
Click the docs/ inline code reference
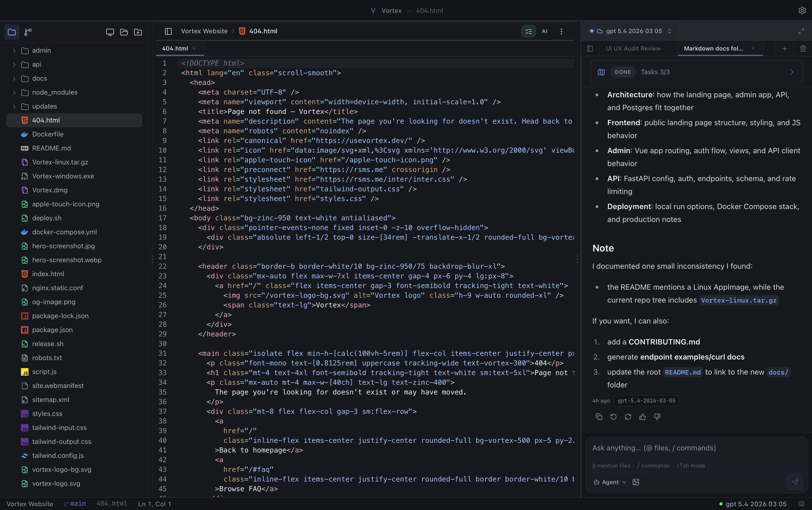(778, 372)
